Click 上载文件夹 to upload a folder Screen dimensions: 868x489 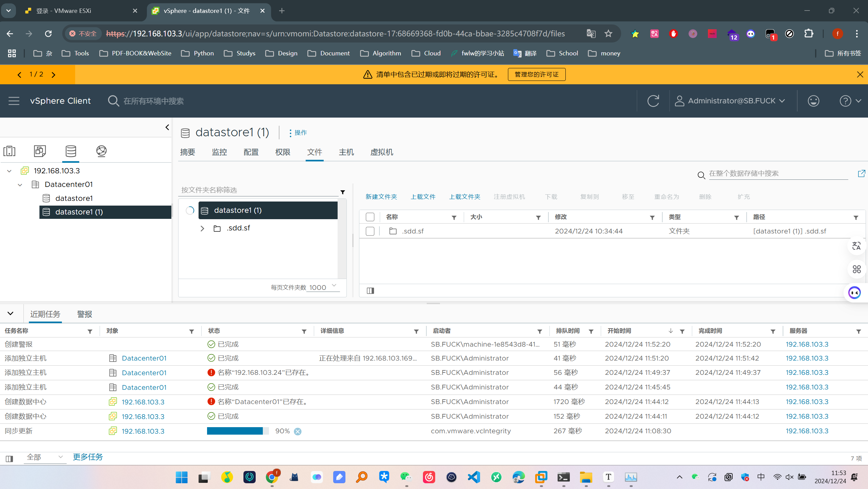point(465,197)
